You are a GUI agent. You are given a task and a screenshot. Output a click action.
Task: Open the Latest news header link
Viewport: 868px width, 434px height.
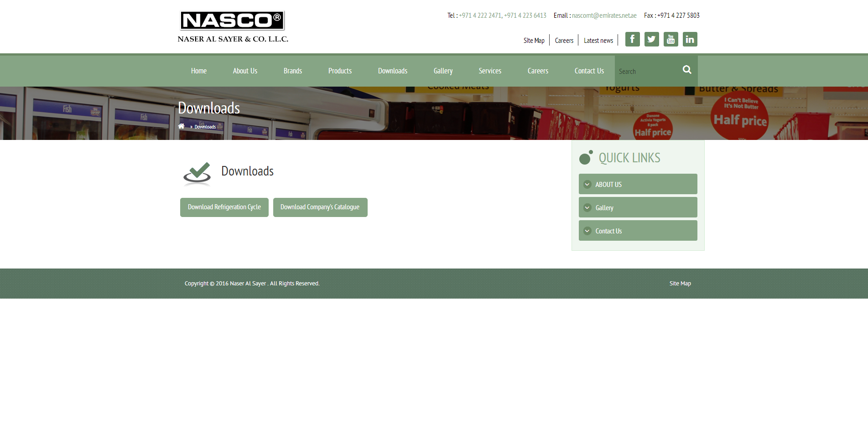point(598,41)
